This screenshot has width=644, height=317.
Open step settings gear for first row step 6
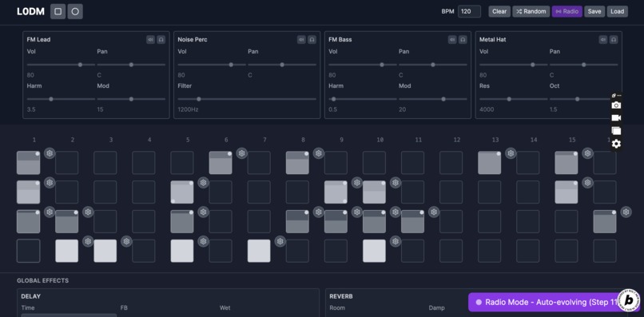pos(242,153)
